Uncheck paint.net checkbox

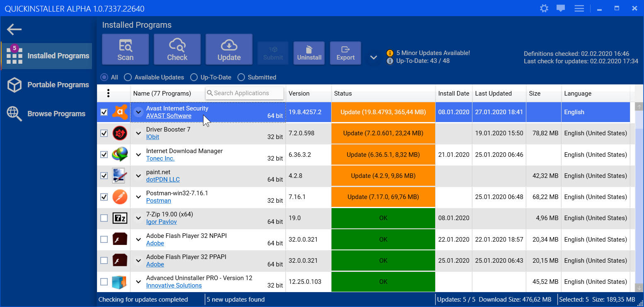coord(104,176)
